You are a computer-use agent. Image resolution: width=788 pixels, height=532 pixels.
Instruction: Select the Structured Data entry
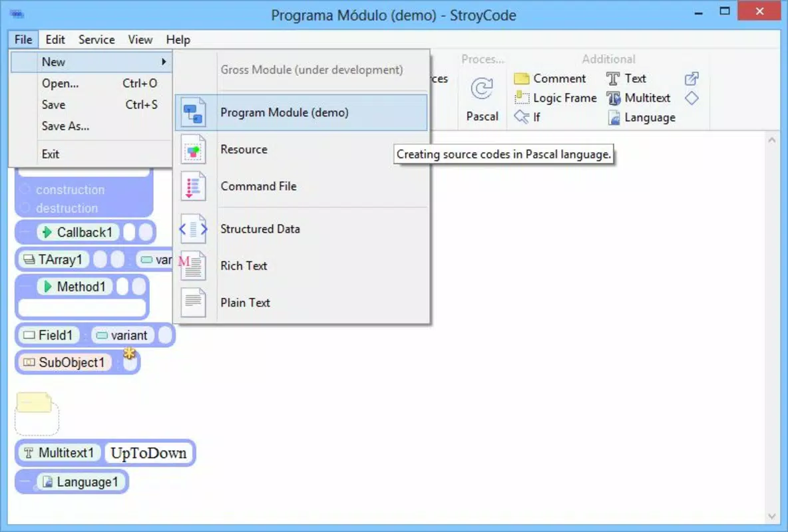(301, 229)
